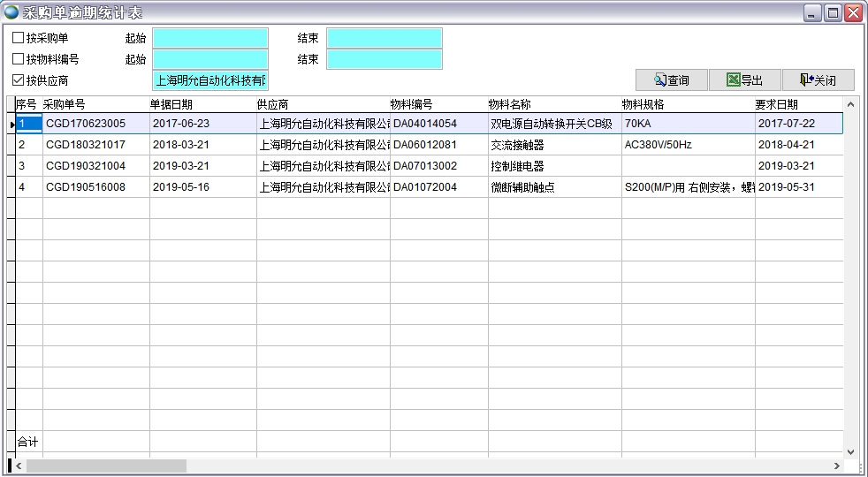Export data with the 导出 button

(x=744, y=80)
